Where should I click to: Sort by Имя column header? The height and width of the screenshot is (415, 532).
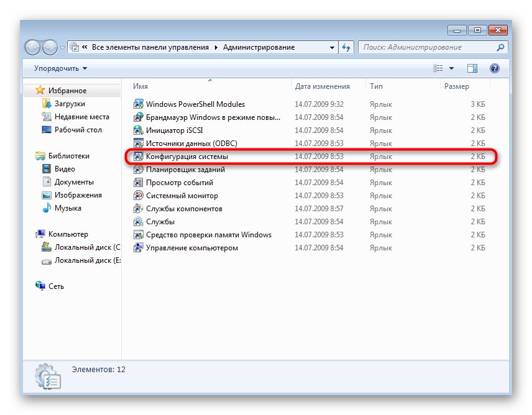tap(140, 86)
